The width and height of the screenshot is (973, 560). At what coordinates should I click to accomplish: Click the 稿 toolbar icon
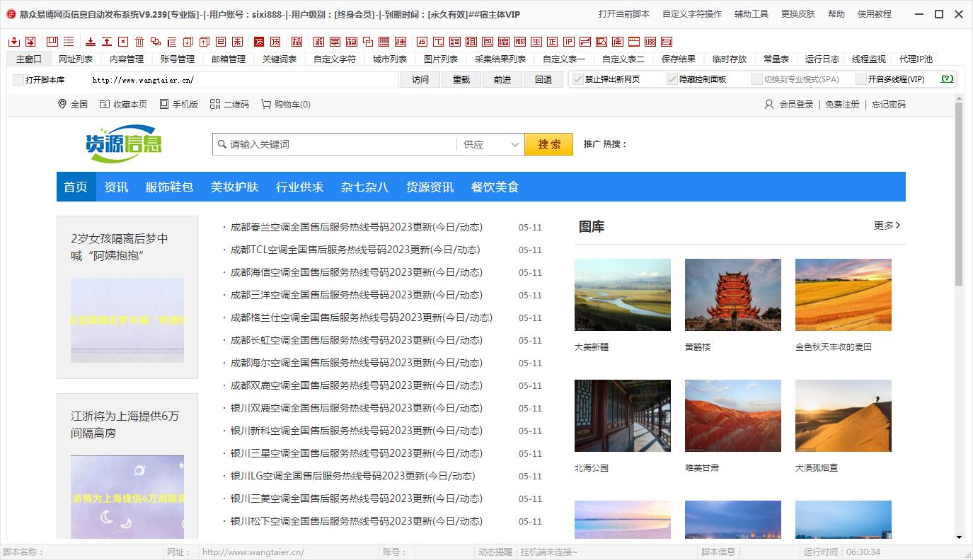click(x=296, y=42)
